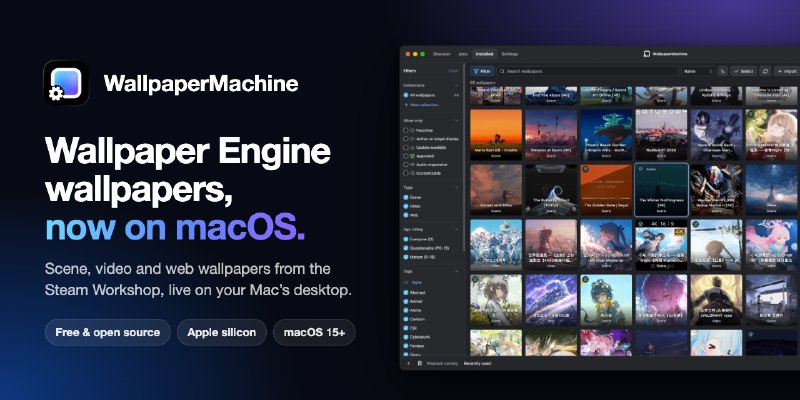The height and width of the screenshot is (400, 800).
Task: Switch to the Installed tab
Action: pyautogui.click(x=484, y=54)
